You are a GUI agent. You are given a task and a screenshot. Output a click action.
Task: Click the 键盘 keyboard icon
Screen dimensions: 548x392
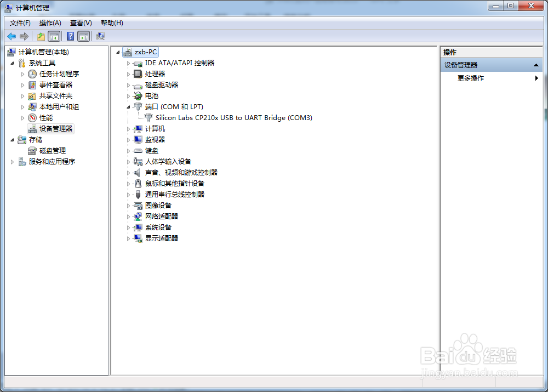click(138, 151)
